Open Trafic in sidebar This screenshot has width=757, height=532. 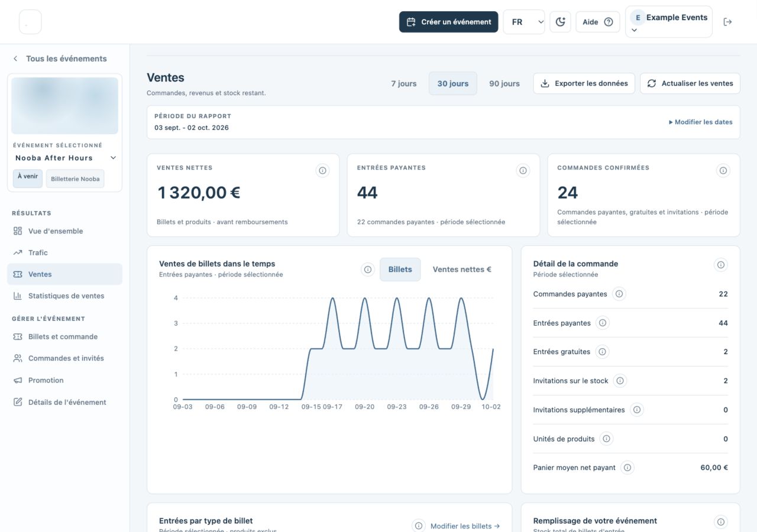pos(65,252)
